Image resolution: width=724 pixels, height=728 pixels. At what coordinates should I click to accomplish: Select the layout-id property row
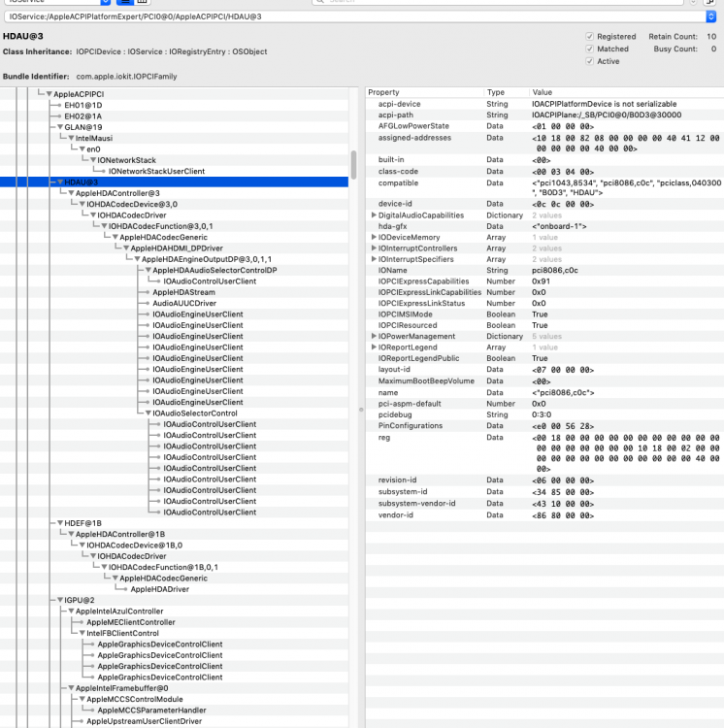pos(544,370)
